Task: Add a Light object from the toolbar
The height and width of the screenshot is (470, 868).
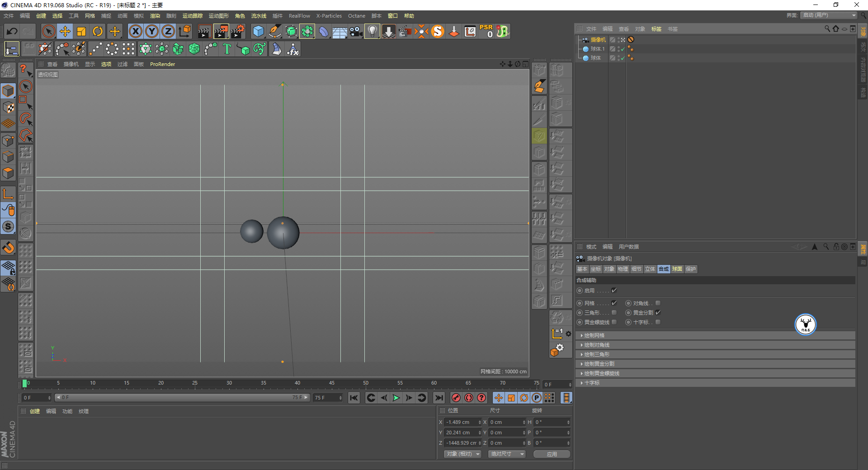Action: [372, 31]
